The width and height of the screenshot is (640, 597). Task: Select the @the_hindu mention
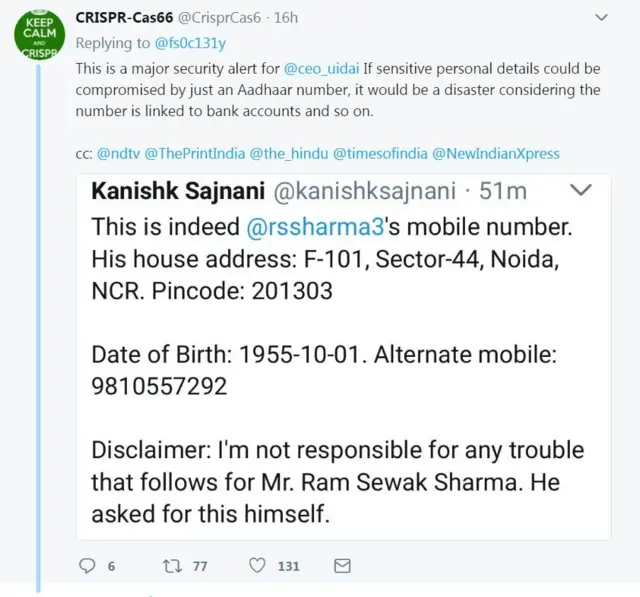(288, 154)
